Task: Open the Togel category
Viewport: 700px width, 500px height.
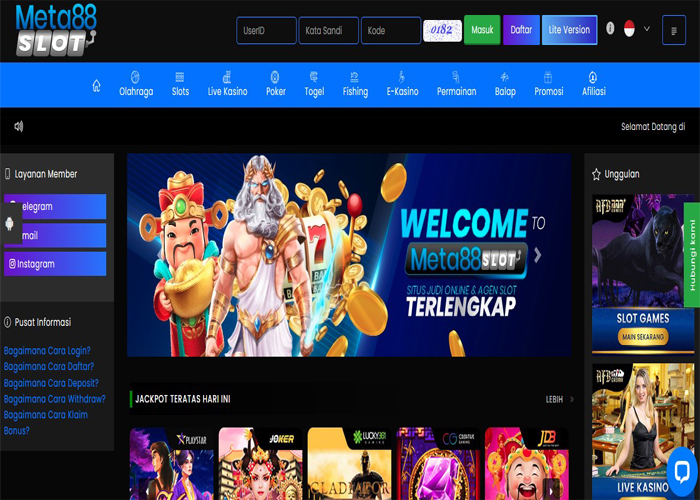Action: pyautogui.click(x=314, y=84)
